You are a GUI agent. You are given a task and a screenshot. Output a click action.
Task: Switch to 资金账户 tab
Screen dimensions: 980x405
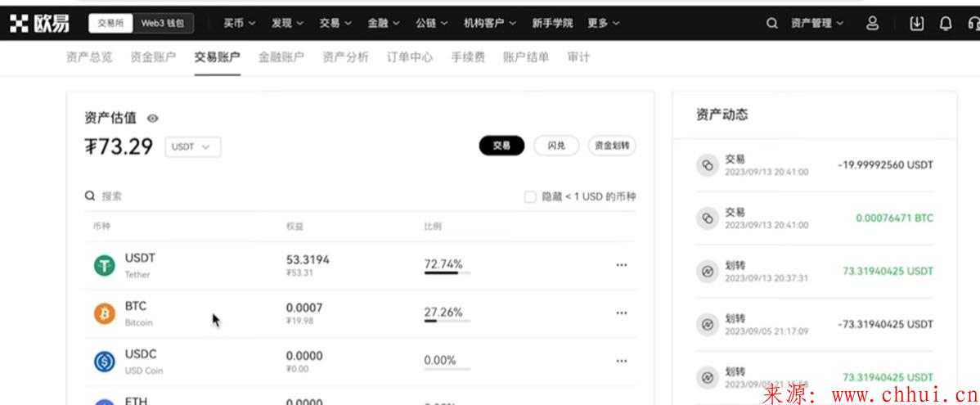(153, 57)
